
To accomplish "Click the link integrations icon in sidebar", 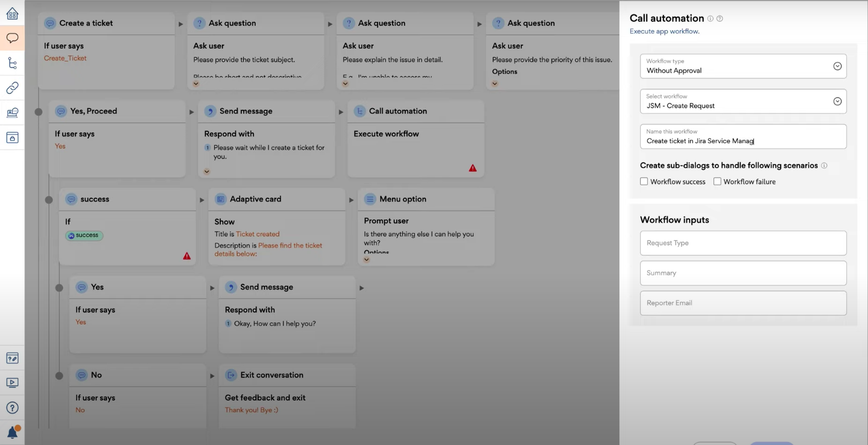I will click(12, 88).
